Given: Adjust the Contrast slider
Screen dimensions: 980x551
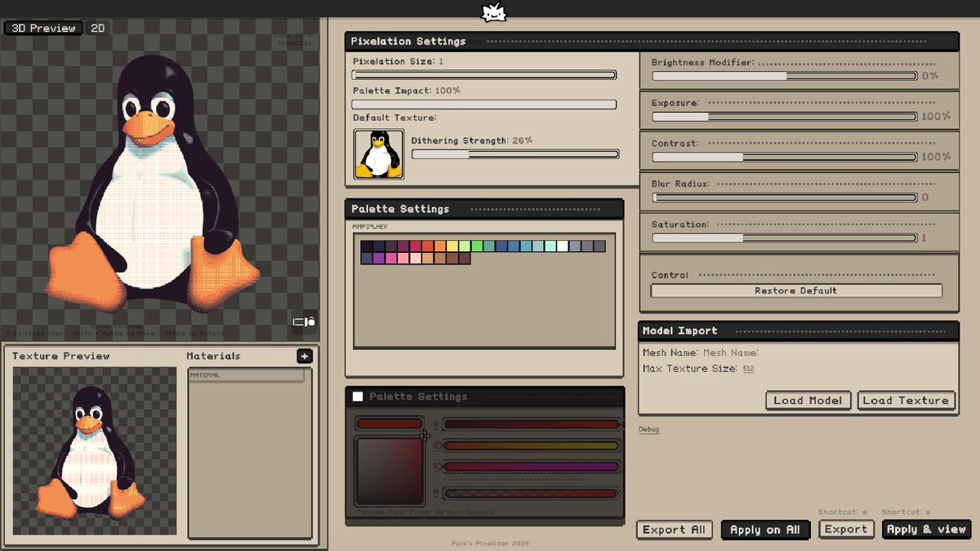Looking at the screenshot, I should (x=785, y=157).
